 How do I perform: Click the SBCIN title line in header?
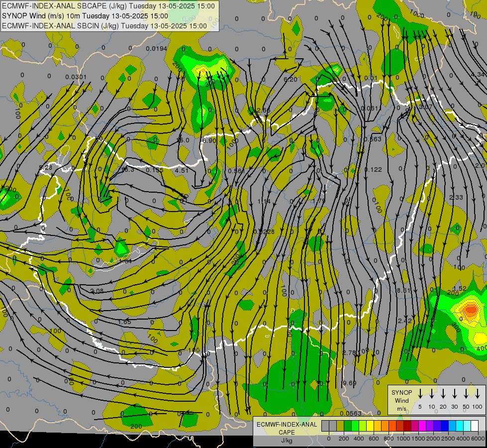click(x=104, y=26)
